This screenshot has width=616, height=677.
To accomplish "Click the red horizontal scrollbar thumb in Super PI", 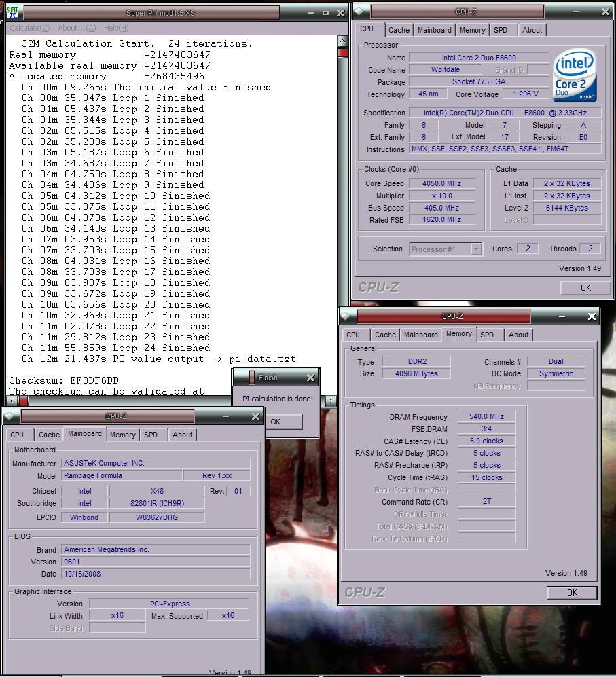I will 23,401.
